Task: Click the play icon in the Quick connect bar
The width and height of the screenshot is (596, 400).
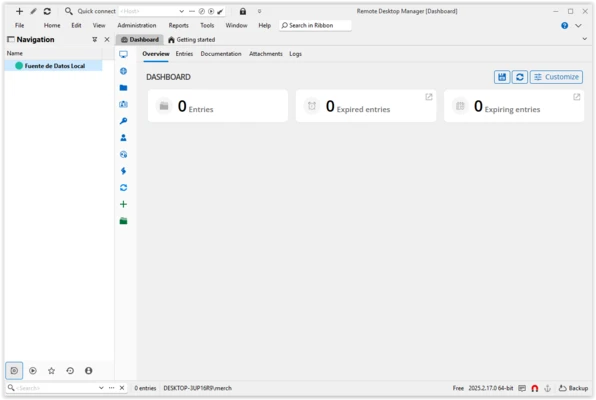Action: (211, 11)
